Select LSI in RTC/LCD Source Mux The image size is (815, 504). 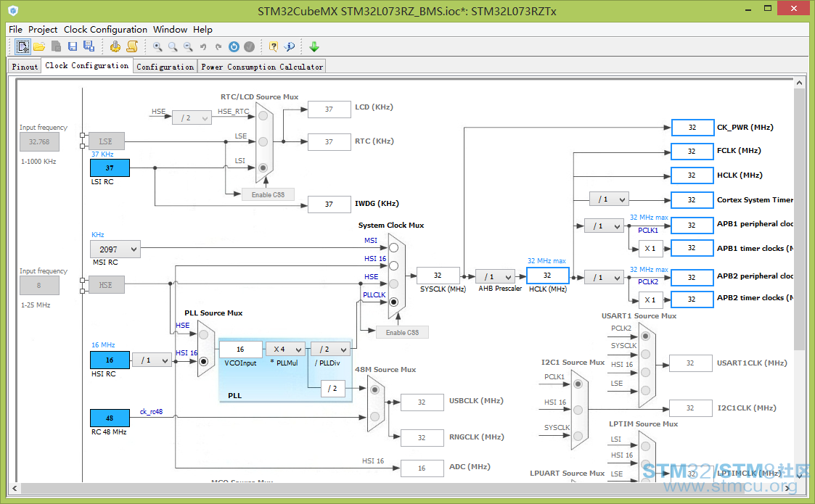click(x=263, y=168)
